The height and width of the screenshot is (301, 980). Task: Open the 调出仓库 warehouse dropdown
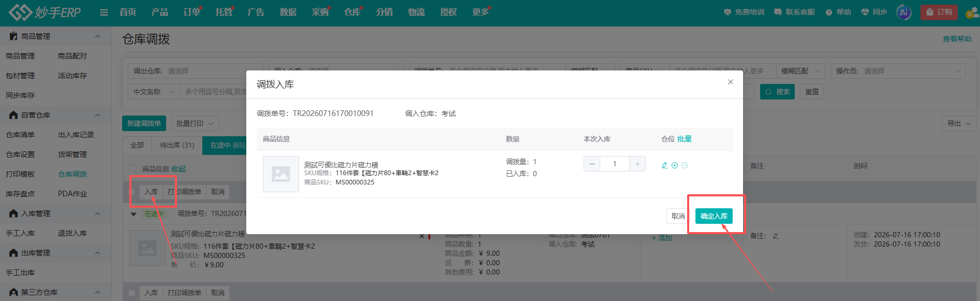pos(195,71)
